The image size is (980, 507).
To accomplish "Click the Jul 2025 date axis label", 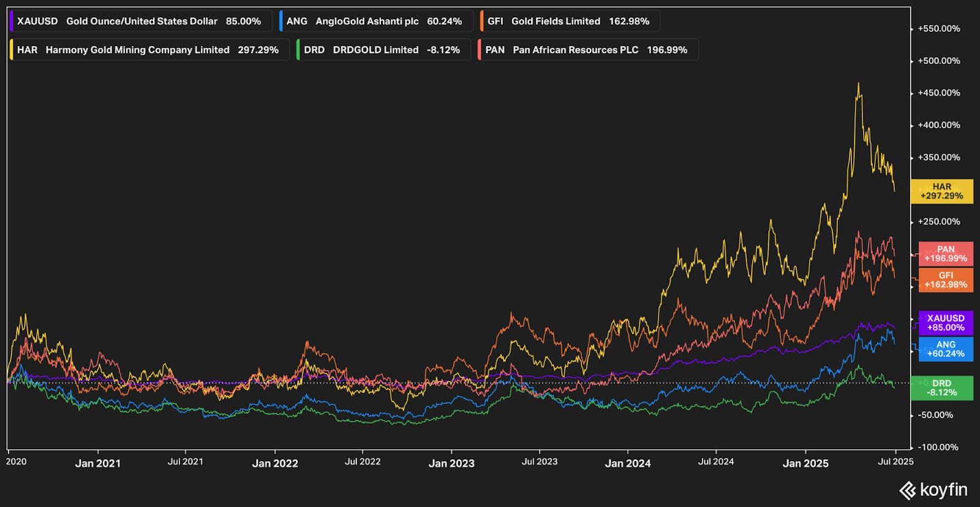I will [895, 462].
